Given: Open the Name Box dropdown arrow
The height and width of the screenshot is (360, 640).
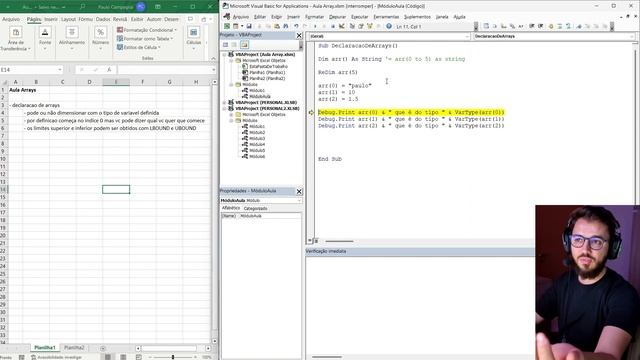Looking at the screenshot, I should (x=60, y=70).
